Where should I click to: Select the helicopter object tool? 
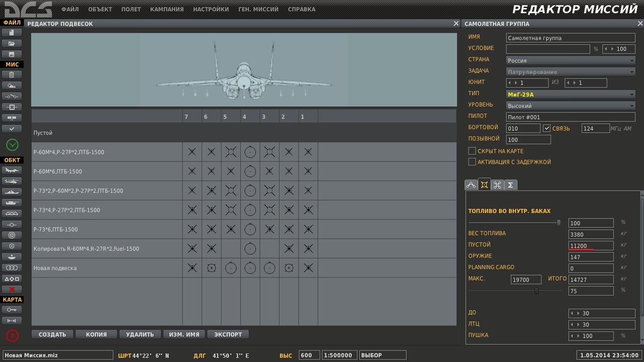click(x=12, y=181)
